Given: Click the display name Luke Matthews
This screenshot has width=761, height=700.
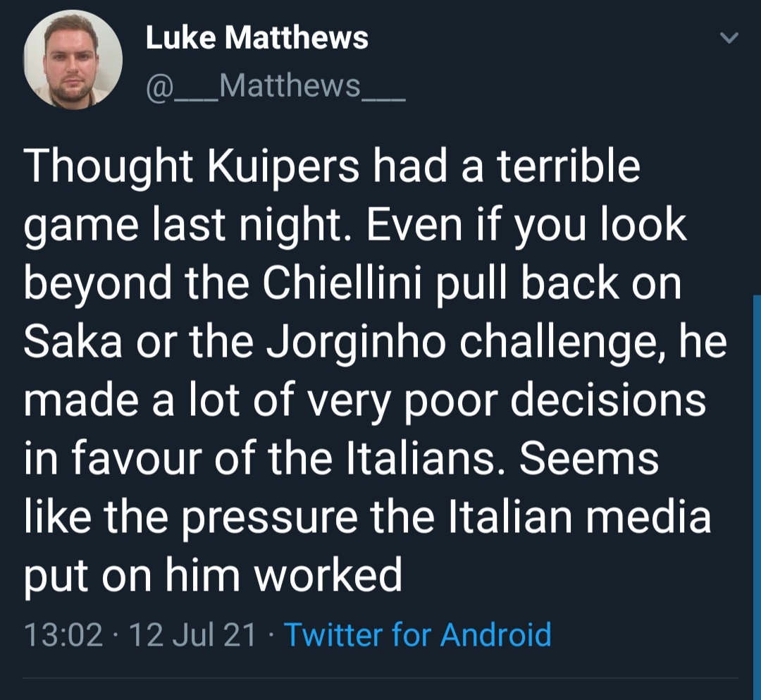Looking at the screenshot, I should (x=256, y=38).
